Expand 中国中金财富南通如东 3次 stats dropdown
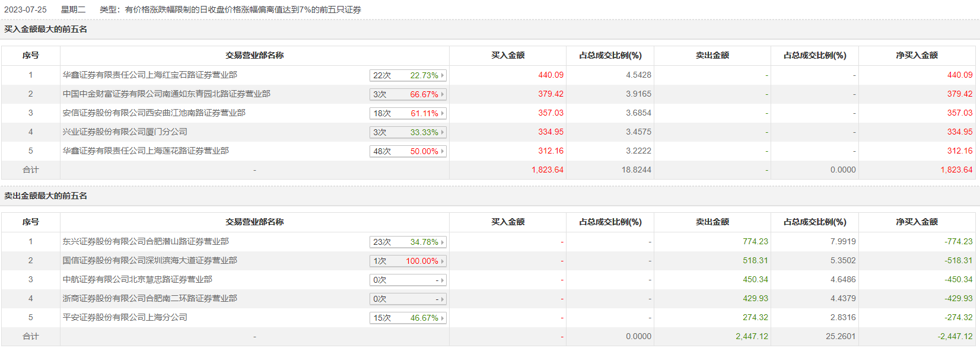Screen dimensions: 980x348 (408, 94)
